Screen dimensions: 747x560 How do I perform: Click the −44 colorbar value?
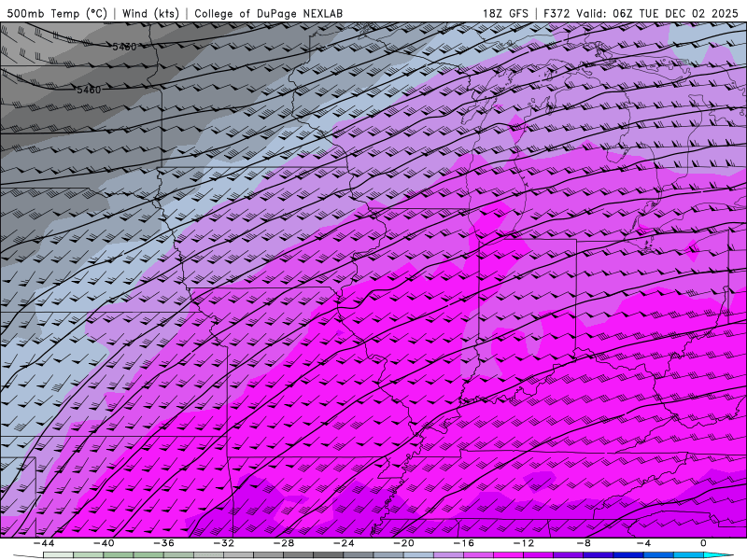[x=44, y=543]
